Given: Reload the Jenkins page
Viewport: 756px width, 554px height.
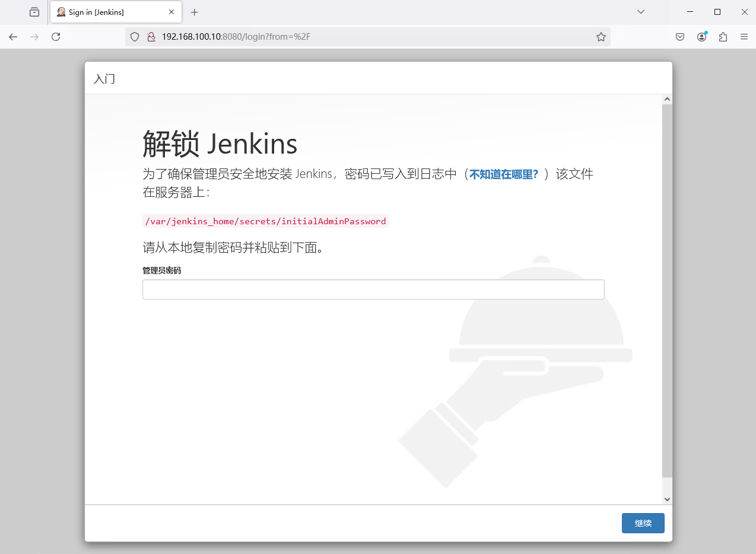Looking at the screenshot, I should tap(56, 37).
